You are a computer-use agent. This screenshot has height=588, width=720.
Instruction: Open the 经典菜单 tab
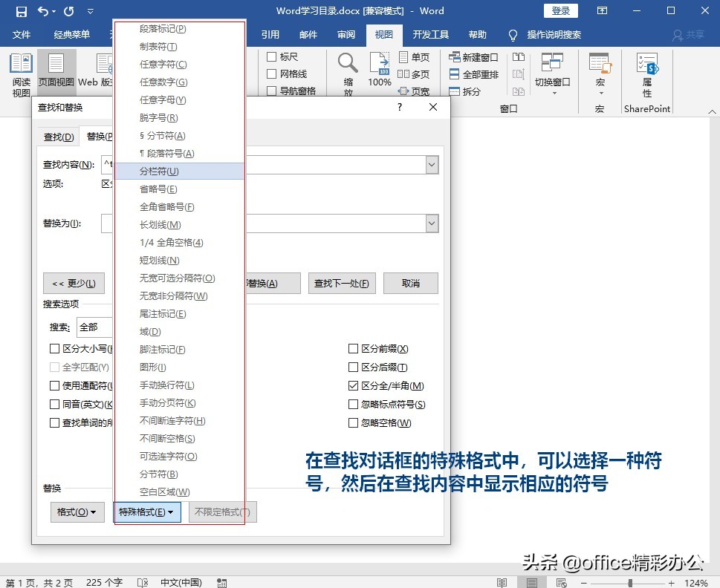[x=71, y=34]
